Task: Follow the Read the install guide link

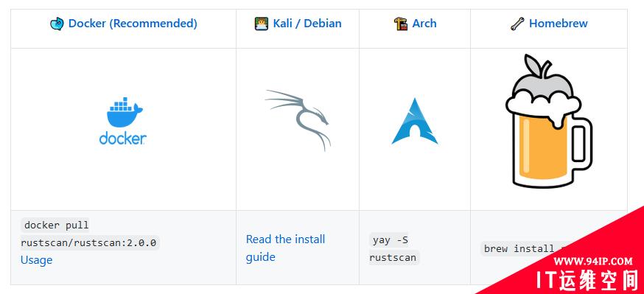Action: [x=285, y=248]
